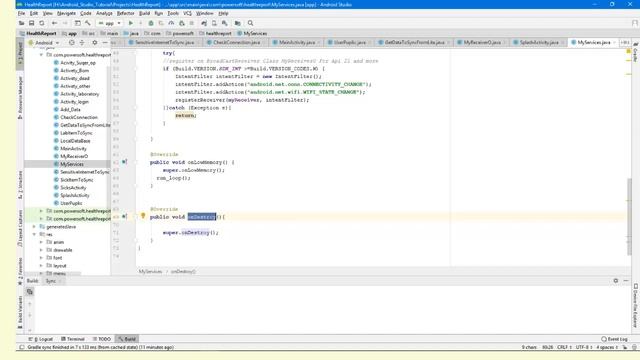
Task: Click the Attach debugger to process icon
Action: coord(182,23)
